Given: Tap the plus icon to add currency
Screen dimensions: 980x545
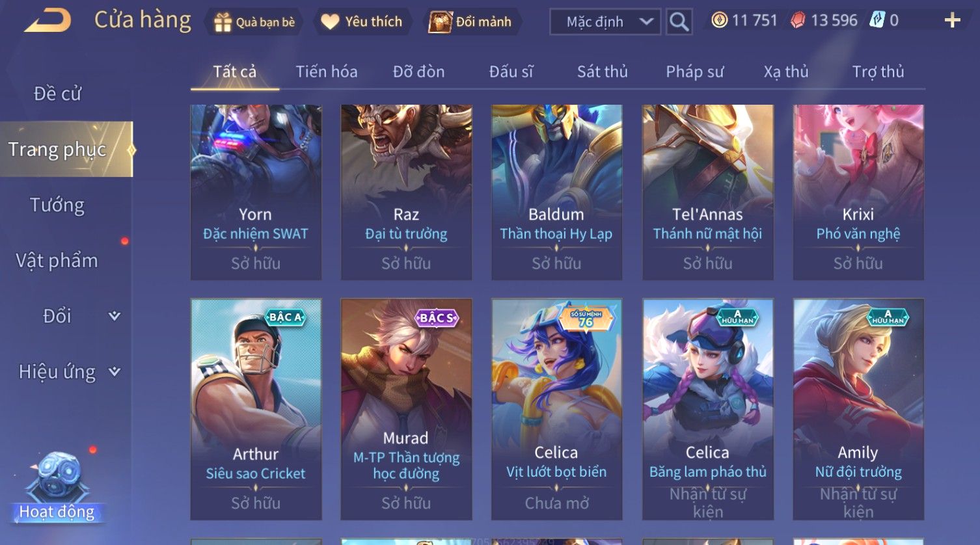Looking at the screenshot, I should [x=952, y=21].
